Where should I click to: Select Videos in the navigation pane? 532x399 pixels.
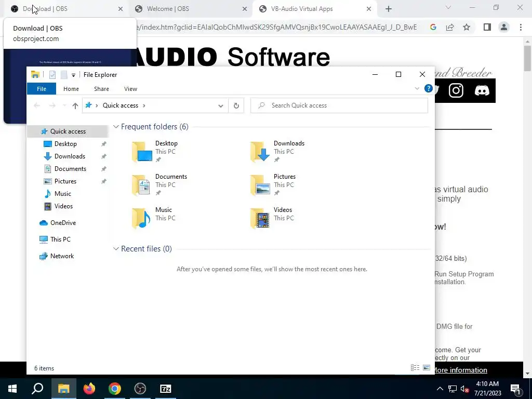[x=63, y=206]
